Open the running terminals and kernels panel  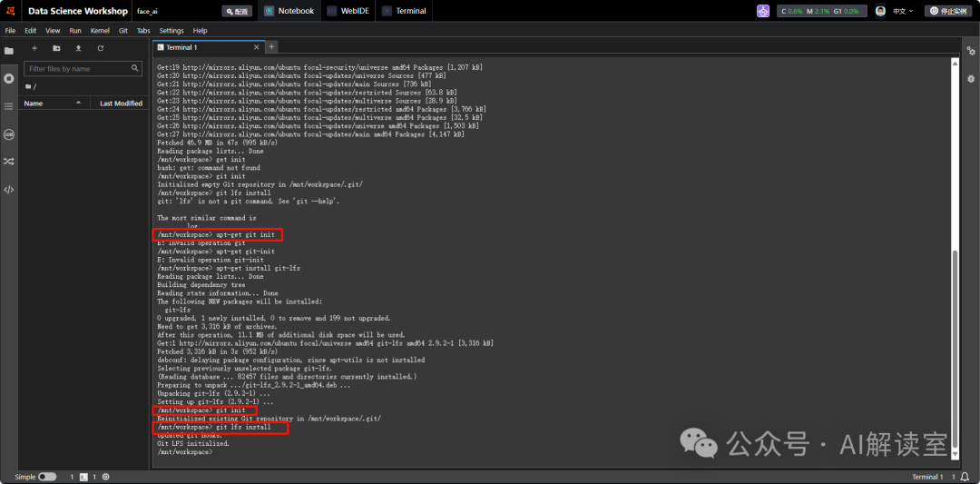pos(9,79)
